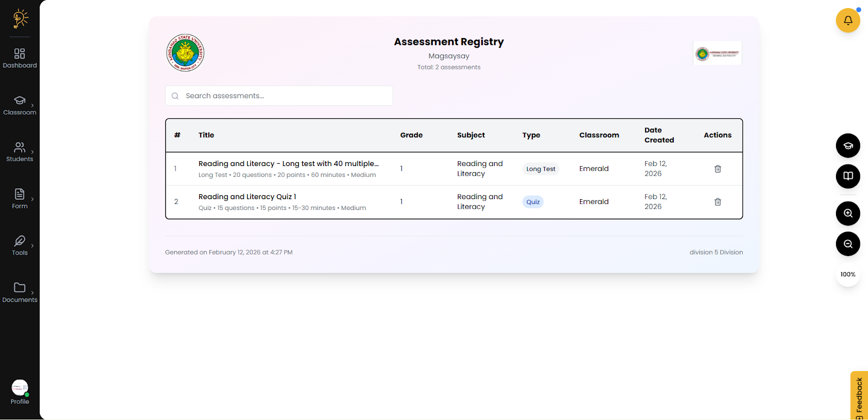This screenshot has height=420, width=868.
Task: Zoom out with the magnifier minus button
Action: [x=847, y=244]
